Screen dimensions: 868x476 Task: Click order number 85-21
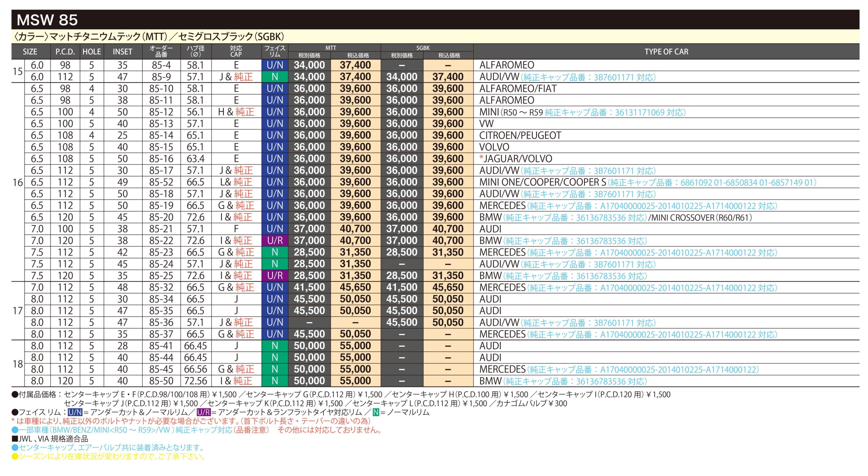(161, 229)
